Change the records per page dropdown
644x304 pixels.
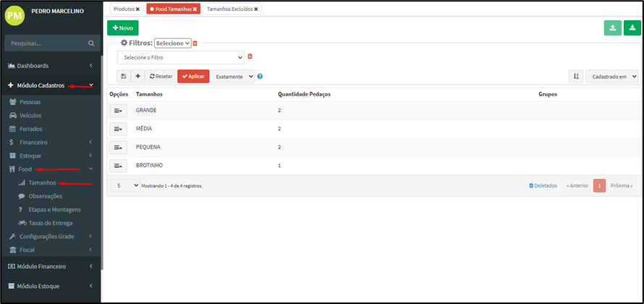click(x=125, y=185)
